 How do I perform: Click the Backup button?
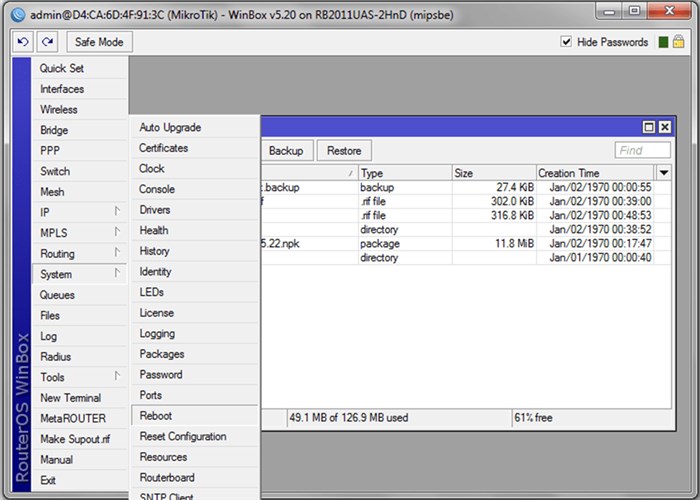point(287,150)
